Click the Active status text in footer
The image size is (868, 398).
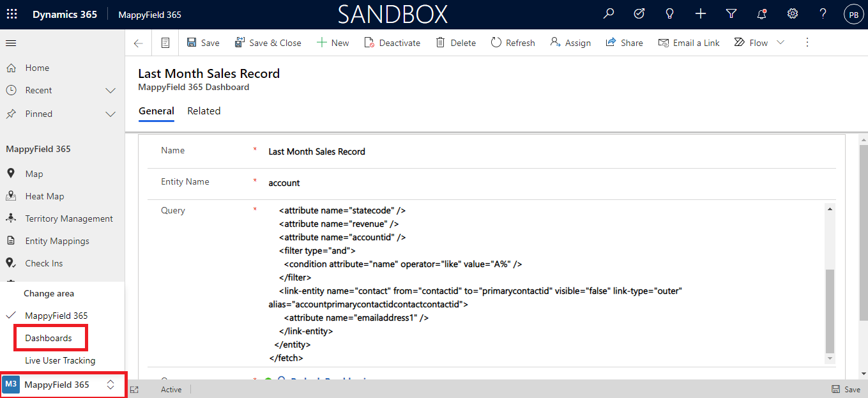[171, 389]
